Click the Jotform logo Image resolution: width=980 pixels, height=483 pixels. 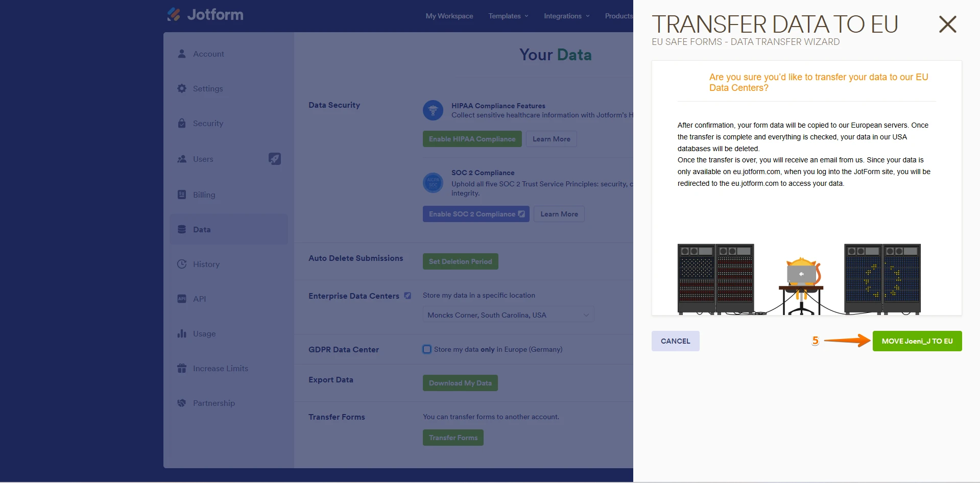click(204, 14)
